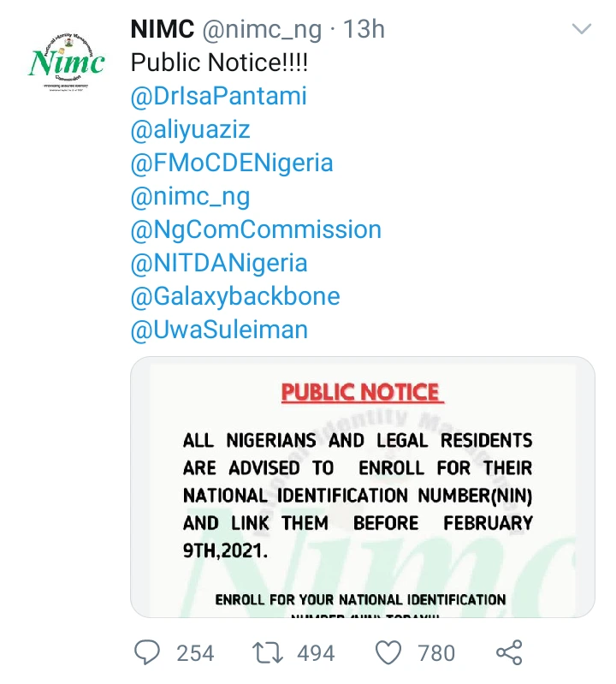The image size is (616, 684).
Task: Open the @aliyuaziz mention link
Action: click(x=190, y=129)
